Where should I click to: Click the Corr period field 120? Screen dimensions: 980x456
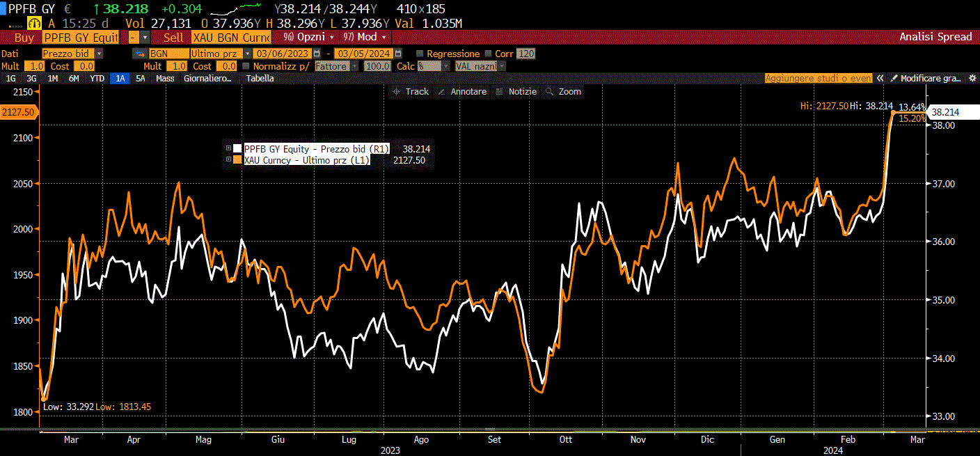tap(526, 54)
